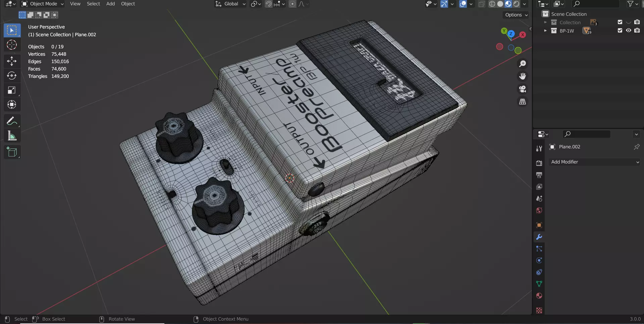Open the Select menu
Screen dimensions: 644x324
click(93, 4)
